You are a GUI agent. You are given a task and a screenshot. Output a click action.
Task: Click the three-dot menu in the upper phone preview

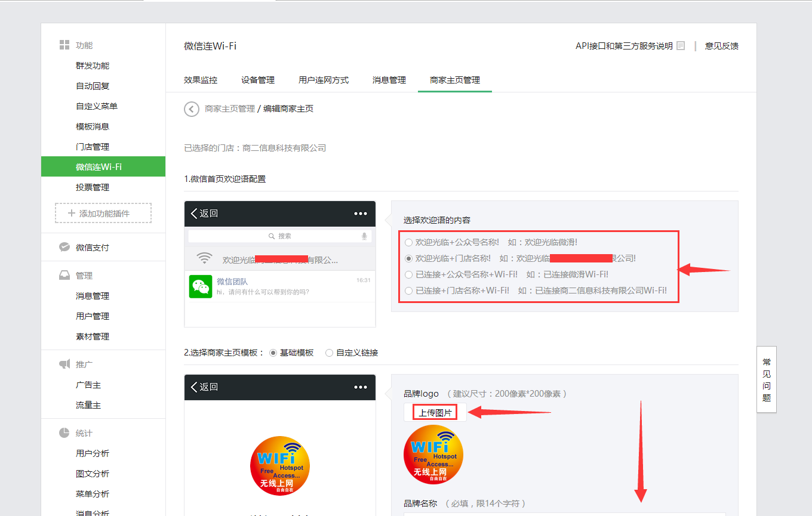point(361,214)
